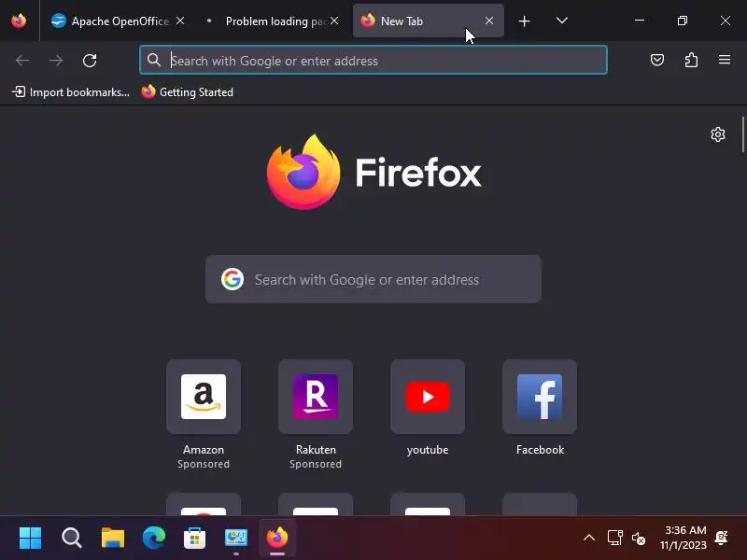Click the Google logo in search box
The width and height of the screenshot is (747, 560).
(233, 279)
